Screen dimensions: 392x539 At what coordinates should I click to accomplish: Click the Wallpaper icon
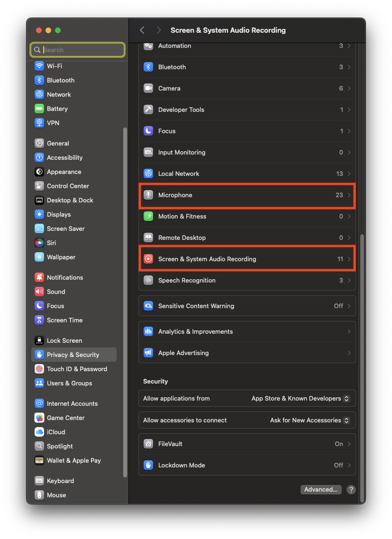tap(39, 257)
